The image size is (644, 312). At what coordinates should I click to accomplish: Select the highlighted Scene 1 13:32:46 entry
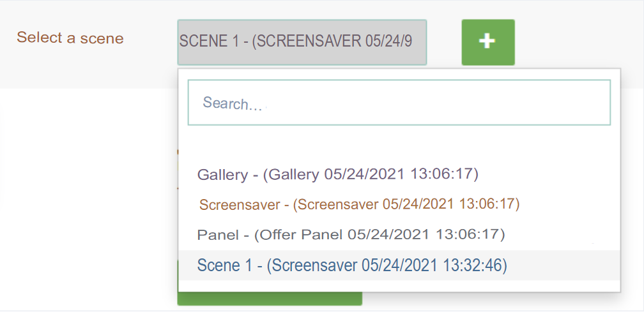point(399,265)
